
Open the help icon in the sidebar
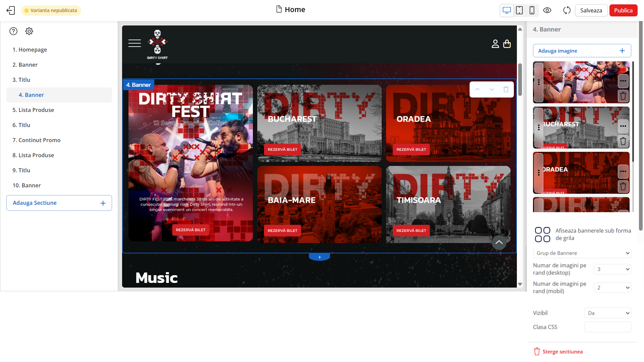tap(13, 31)
